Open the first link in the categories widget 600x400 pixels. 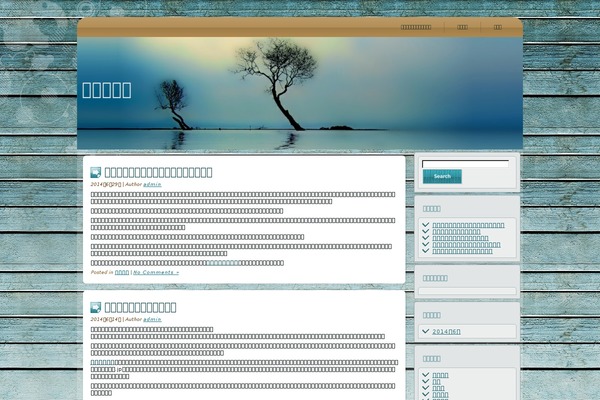(440, 375)
